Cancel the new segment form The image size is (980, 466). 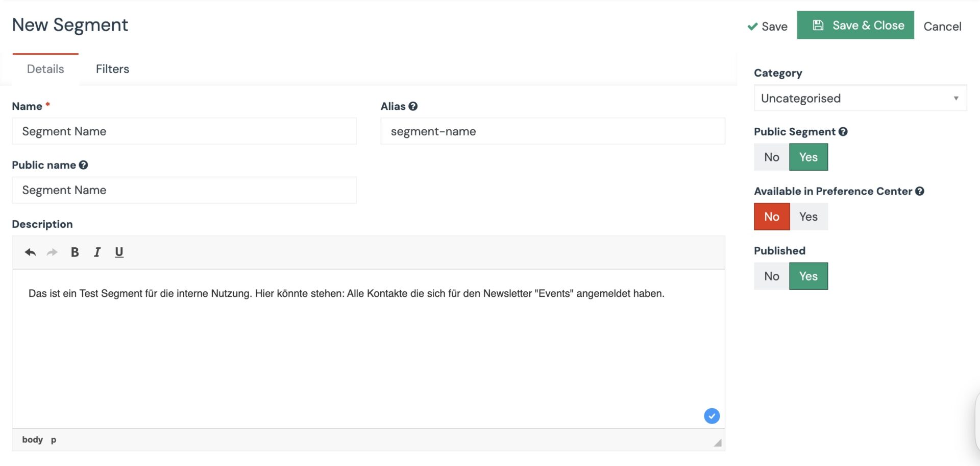point(942,26)
